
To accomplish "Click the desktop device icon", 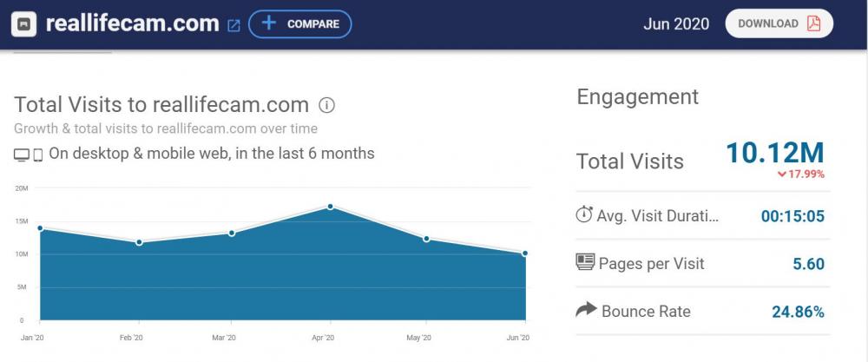I will pos(22,155).
